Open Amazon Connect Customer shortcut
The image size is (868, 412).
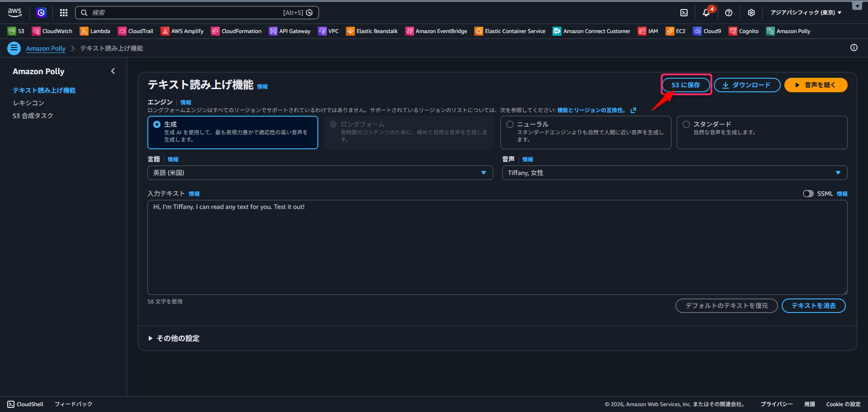click(x=592, y=31)
